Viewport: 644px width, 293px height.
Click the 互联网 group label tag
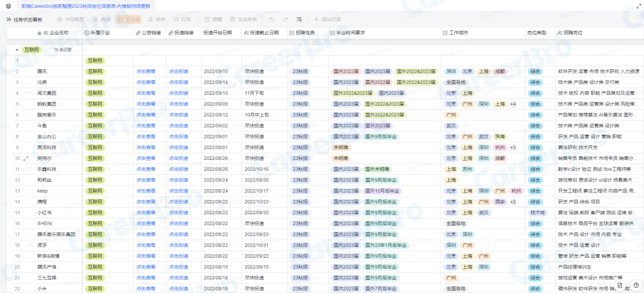tap(31, 50)
